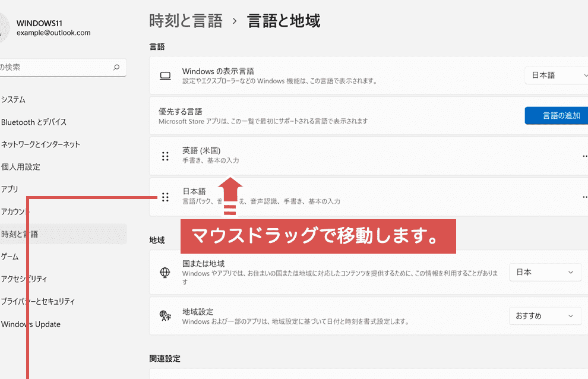
Task: Click the globe icon beside 国または地域
Action: pos(165,273)
